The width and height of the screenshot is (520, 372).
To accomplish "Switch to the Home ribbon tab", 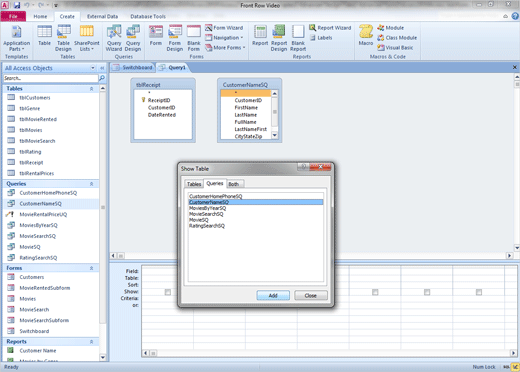I will (40, 16).
